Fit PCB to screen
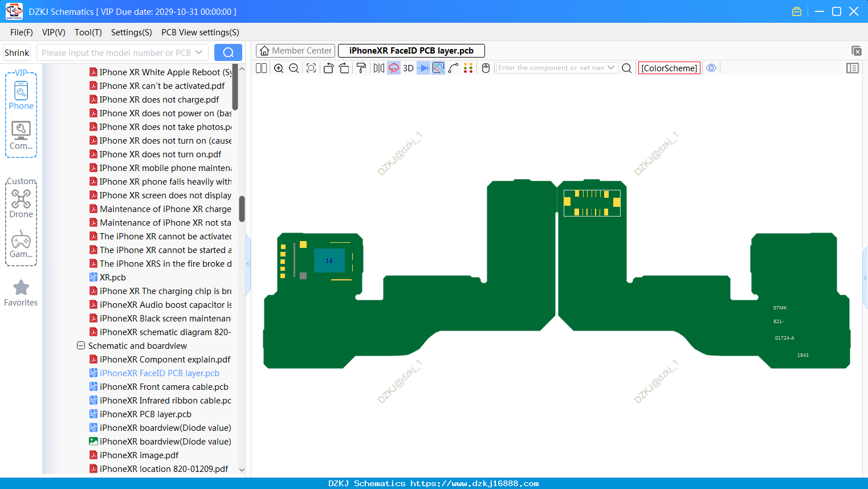 point(311,68)
